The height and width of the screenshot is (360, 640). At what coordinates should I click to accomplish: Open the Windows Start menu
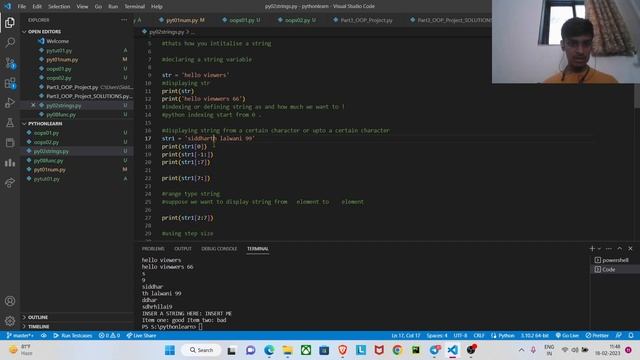(x=170, y=350)
